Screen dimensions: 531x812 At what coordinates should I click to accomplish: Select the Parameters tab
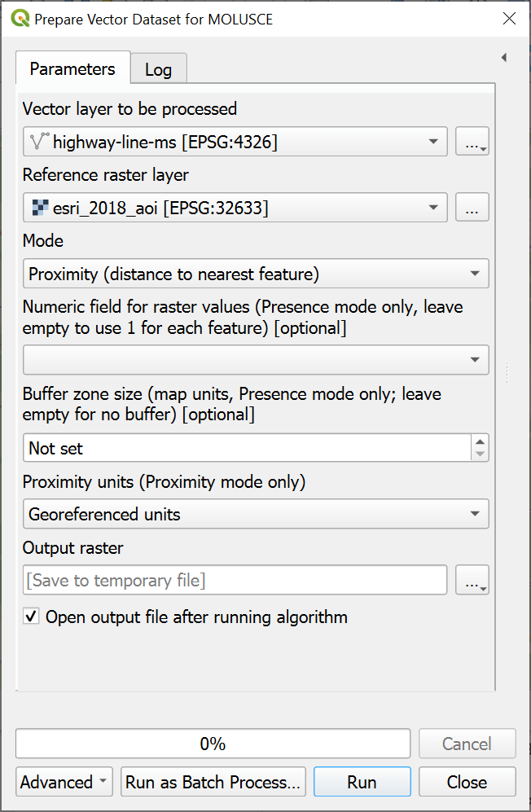[x=72, y=68]
